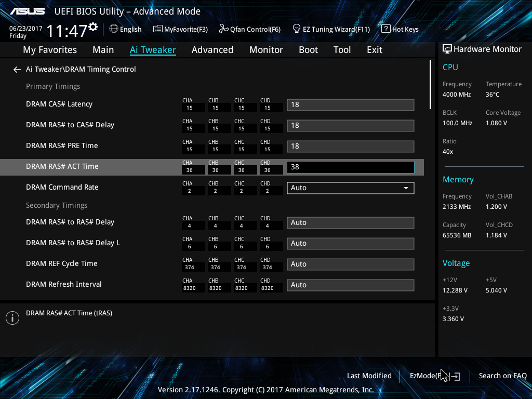The width and height of the screenshot is (532, 399).
Task: Switch to EzMode view
Action: (435, 376)
